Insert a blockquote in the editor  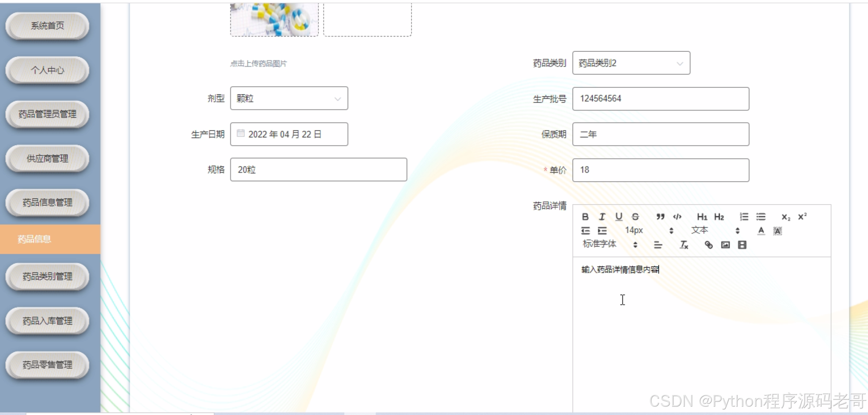tap(660, 217)
